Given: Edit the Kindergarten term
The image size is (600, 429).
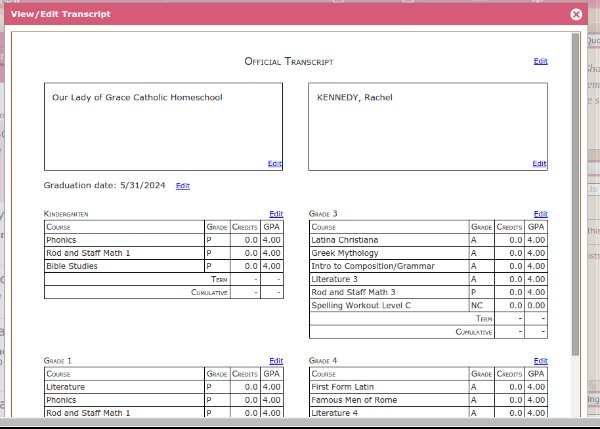Looking at the screenshot, I should point(276,214).
